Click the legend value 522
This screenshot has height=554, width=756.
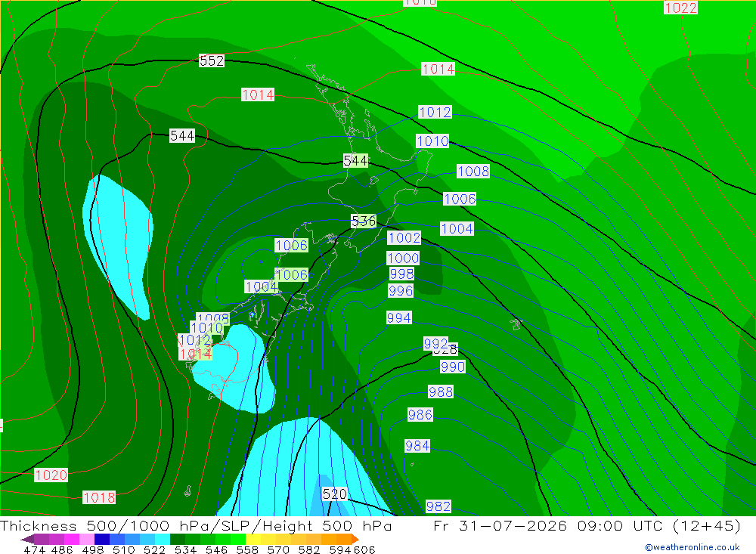coord(154,549)
